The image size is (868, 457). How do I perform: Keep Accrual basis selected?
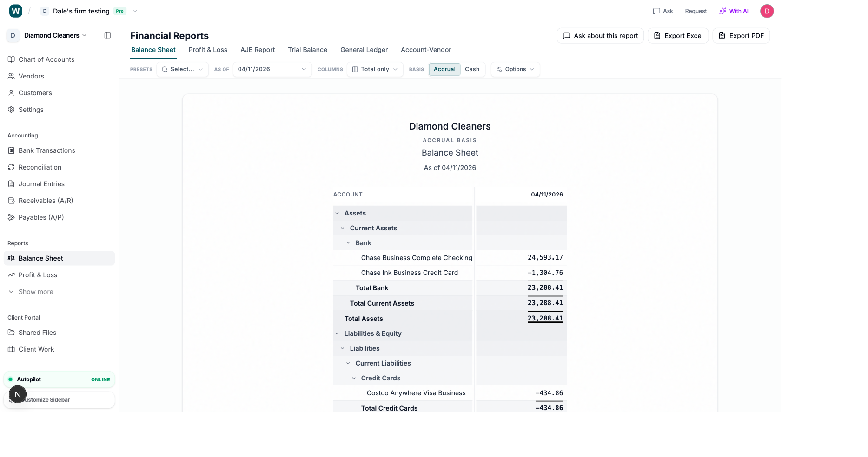point(444,69)
